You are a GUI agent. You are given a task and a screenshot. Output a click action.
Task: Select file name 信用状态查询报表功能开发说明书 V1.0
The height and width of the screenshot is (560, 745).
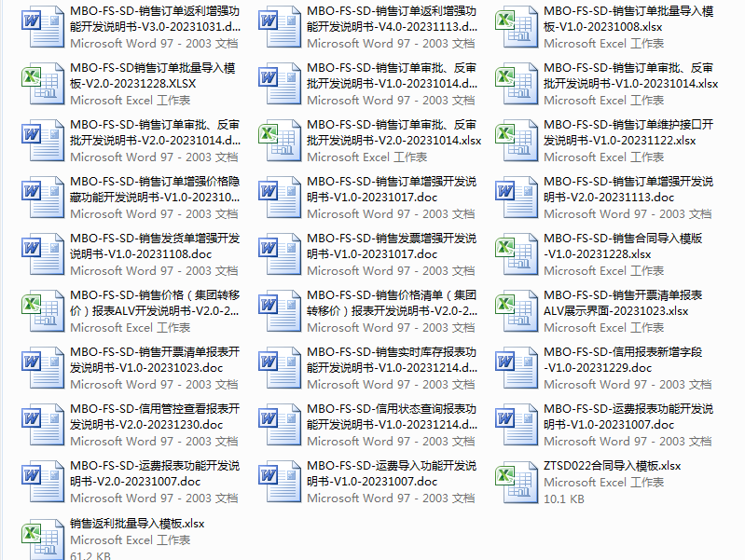click(x=392, y=417)
